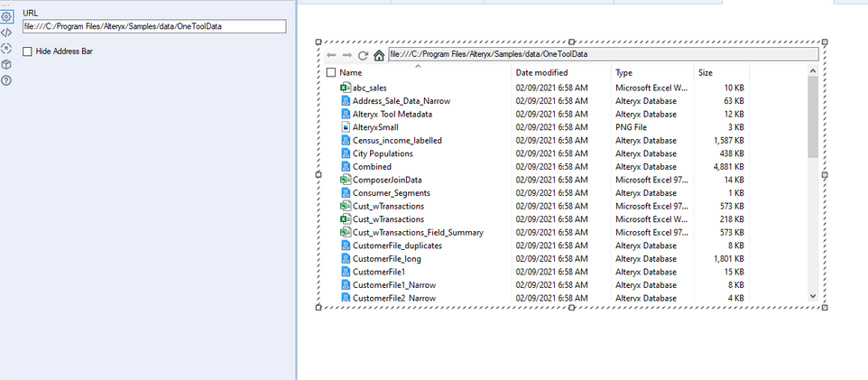The height and width of the screenshot is (380, 868).
Task: Select Cust_wTransactions file sized 218 KB
Action: coord(388,219)
